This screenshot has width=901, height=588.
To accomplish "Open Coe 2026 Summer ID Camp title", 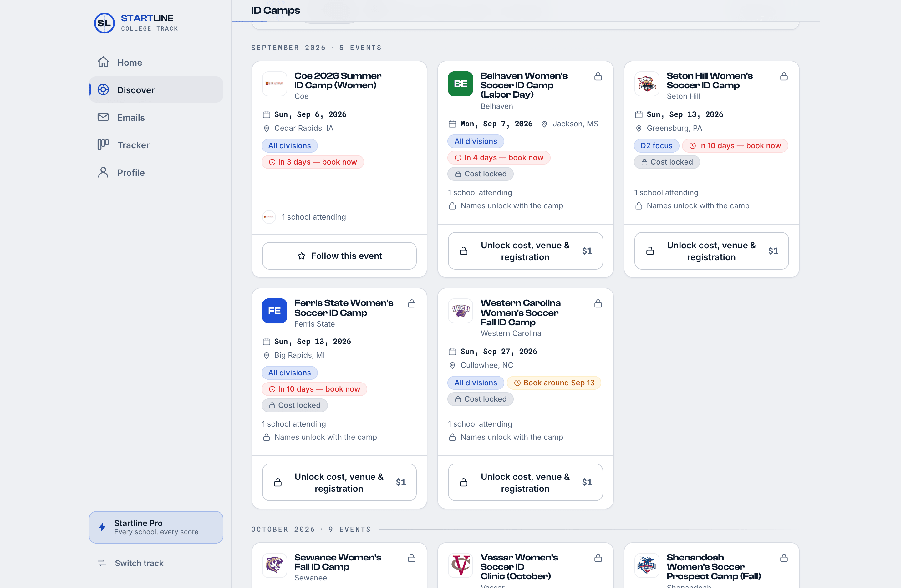I will [338, 81].
